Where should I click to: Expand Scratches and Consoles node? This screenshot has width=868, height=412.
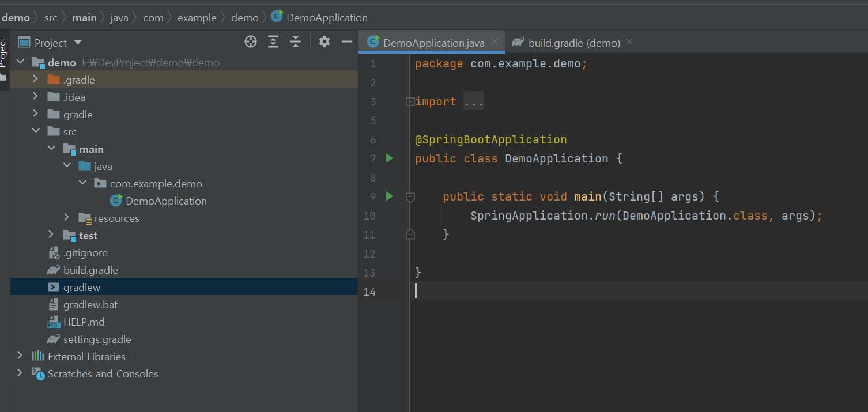tap(20, 373)
